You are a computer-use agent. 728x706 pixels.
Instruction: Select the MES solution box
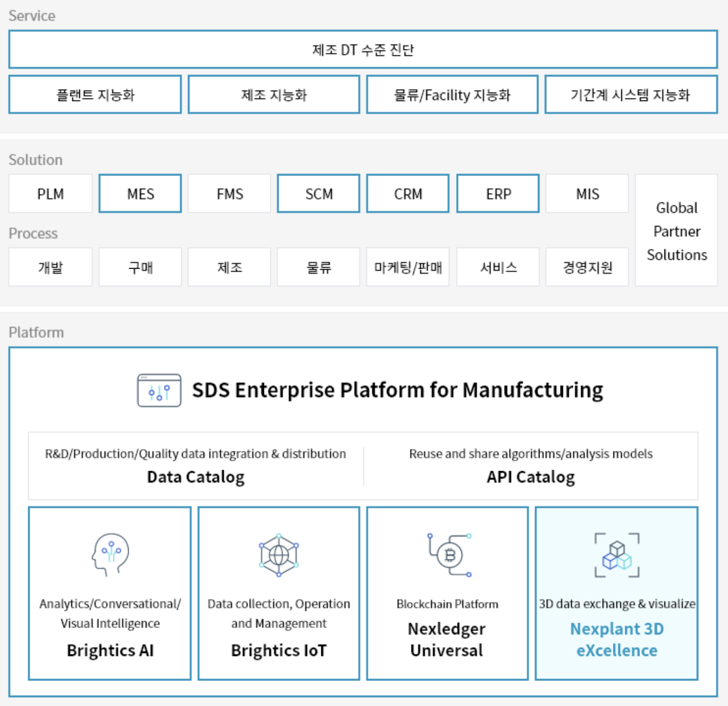[140, 194]
